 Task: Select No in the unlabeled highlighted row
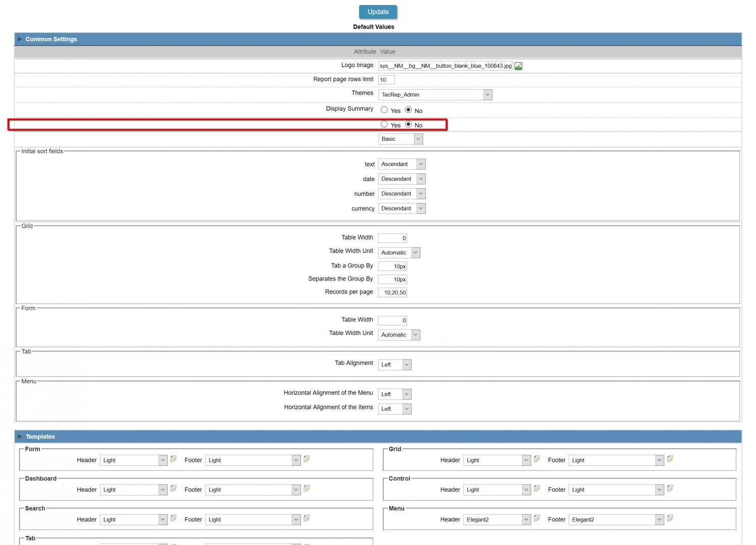409,124
